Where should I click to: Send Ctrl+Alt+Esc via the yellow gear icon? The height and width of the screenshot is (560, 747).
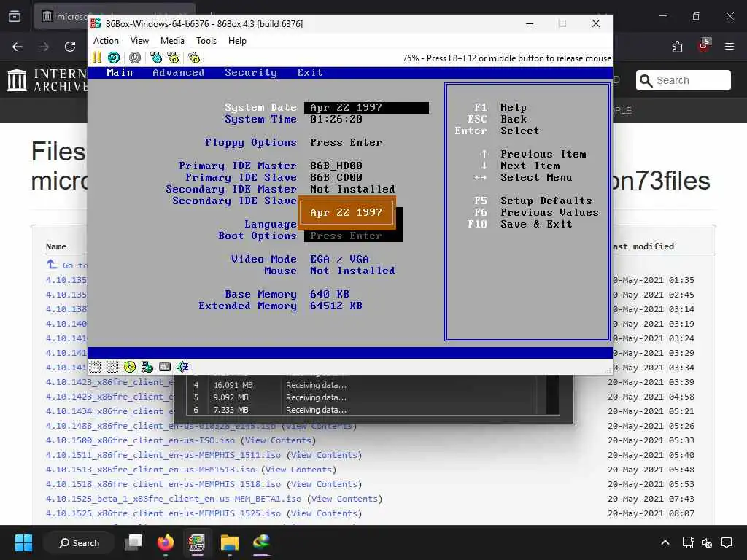173,58
